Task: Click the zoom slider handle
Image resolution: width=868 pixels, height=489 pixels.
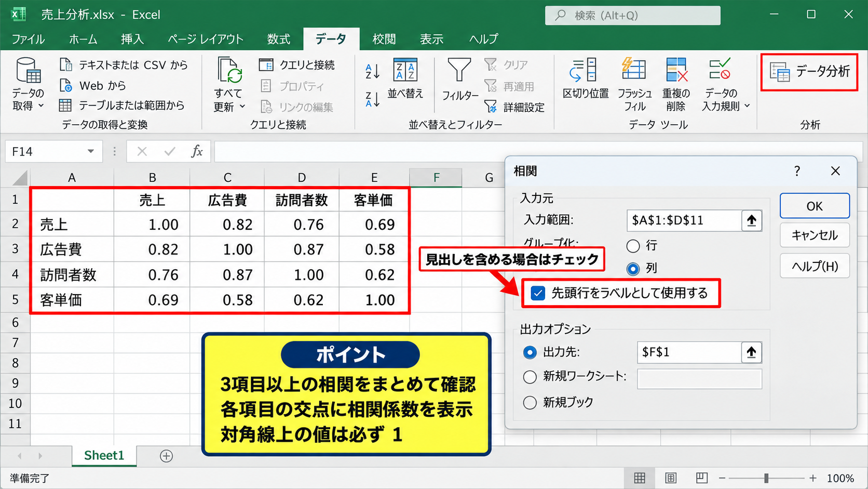Action: 766,478
